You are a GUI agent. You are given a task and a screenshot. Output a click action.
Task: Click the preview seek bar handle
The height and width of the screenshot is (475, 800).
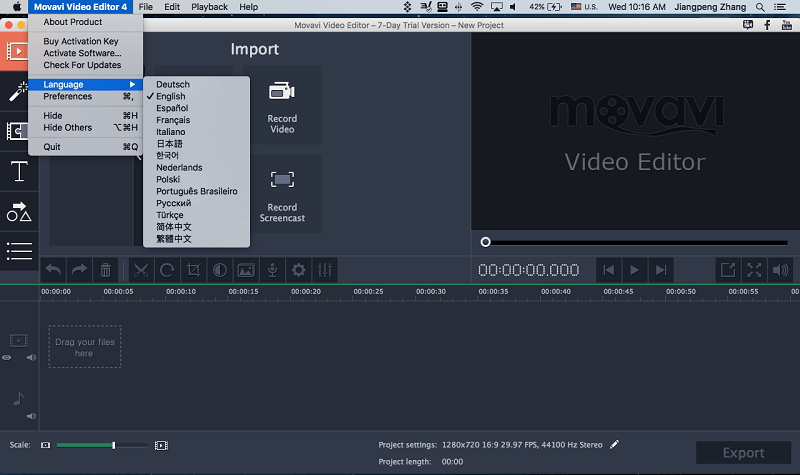pos(485,242)
